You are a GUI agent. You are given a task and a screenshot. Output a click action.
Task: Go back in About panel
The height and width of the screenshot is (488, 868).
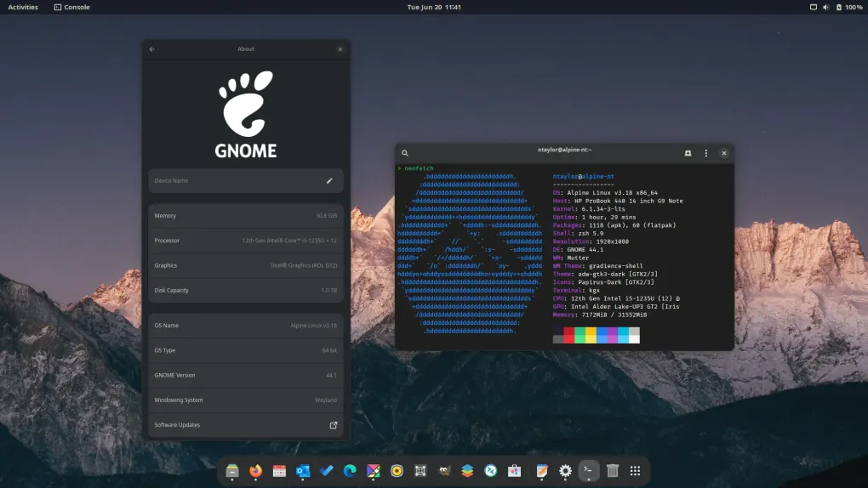pyautogui.click(x=152, y=49)
